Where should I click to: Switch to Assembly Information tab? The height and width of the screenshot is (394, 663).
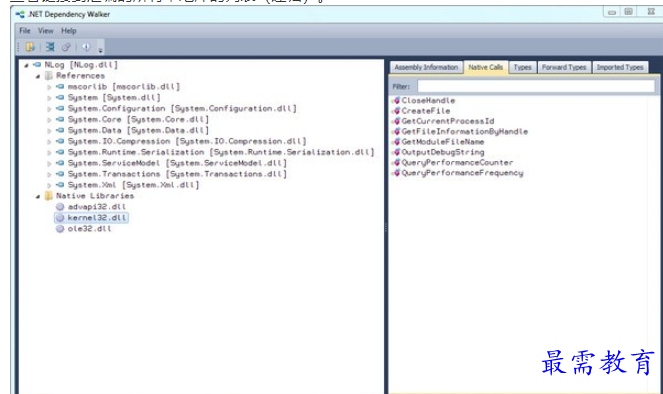[426, 67]
